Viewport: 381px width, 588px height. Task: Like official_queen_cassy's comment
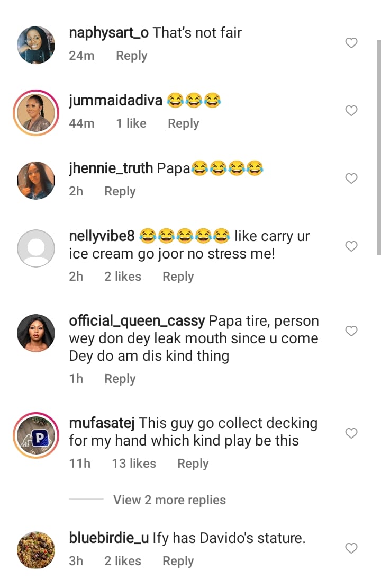click(x=351, y=331)
